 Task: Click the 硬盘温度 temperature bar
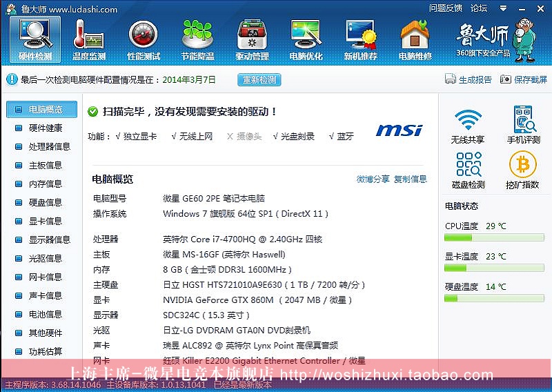tap(494, 298)
